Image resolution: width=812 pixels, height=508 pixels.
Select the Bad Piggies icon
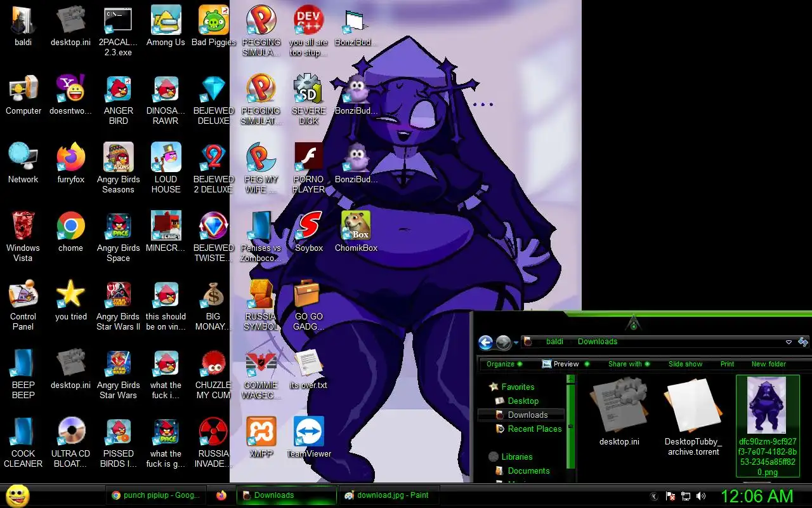213,27
